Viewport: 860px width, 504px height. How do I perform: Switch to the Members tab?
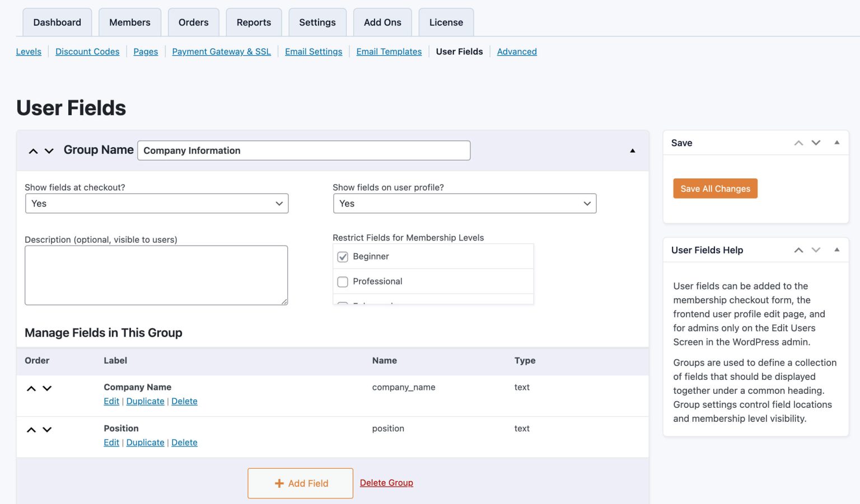point(130,22)
